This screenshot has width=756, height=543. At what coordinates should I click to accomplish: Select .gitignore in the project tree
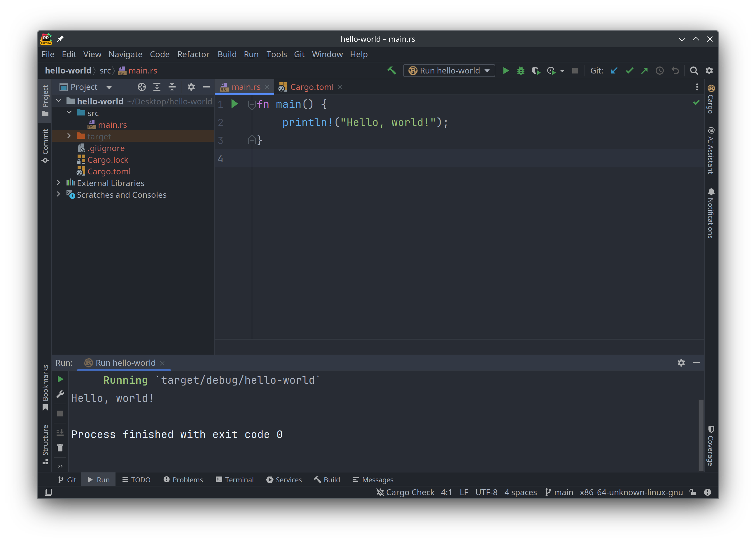(x=106, y=148)
